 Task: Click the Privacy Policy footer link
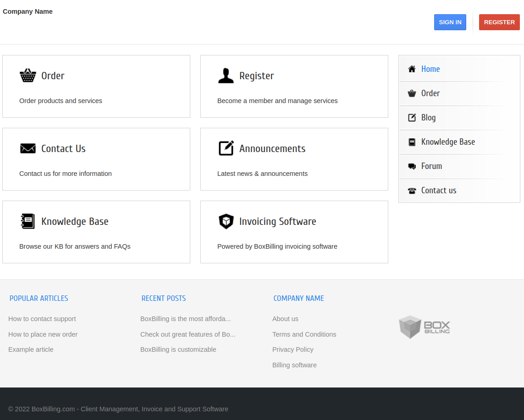coord(292,349)
